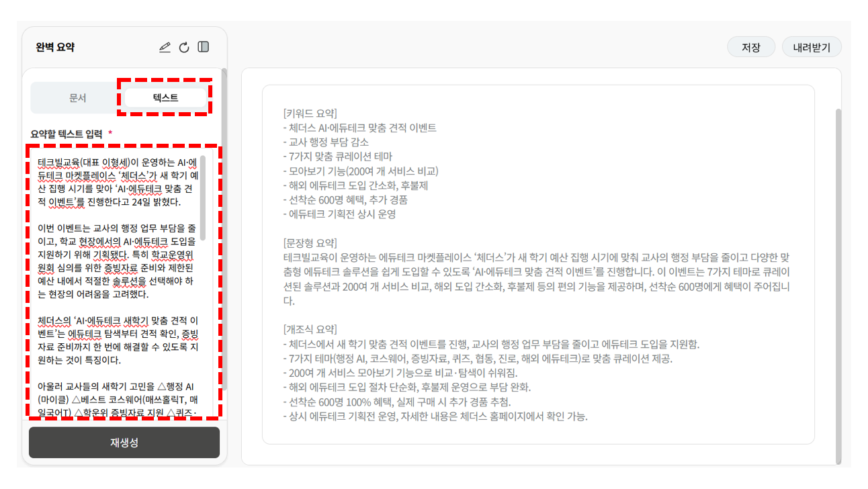Viewport: 868px width, 489px height.
Task: Click the line 선착순 600명 혜택, 추가 경품
Action: click(x=345, y=199)
